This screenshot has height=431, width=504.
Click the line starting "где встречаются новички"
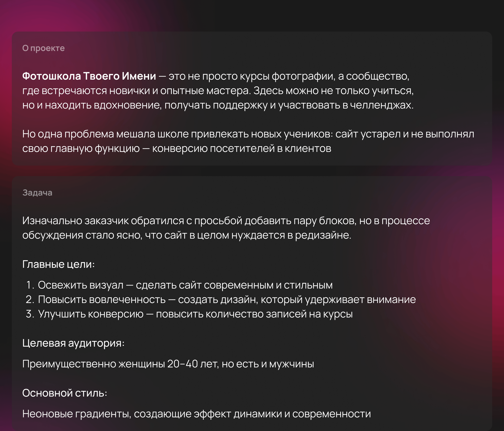coord(218,91)
